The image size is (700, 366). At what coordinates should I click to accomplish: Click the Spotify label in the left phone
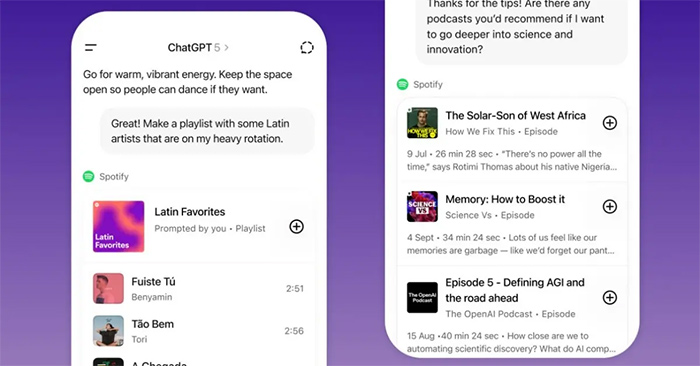114,176
